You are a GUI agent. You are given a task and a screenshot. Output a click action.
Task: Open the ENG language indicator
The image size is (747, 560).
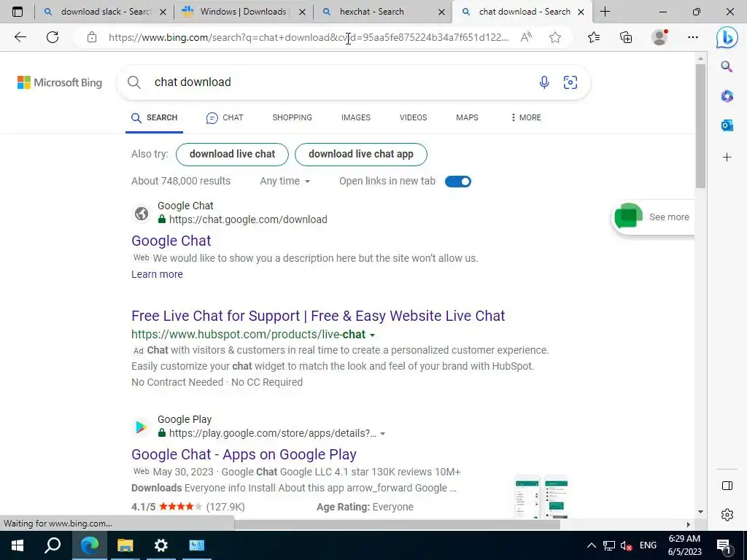coord(648,545)
